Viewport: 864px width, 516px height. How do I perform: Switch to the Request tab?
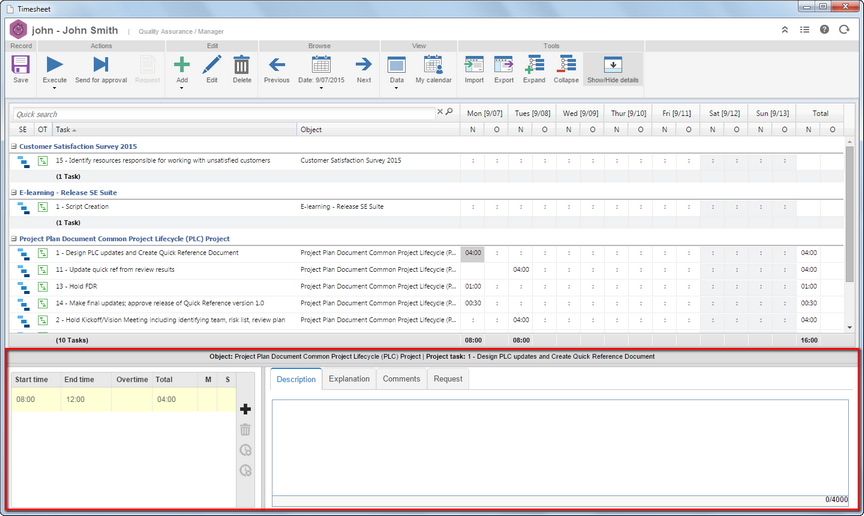pyautogui.click(x=447, y=379)
